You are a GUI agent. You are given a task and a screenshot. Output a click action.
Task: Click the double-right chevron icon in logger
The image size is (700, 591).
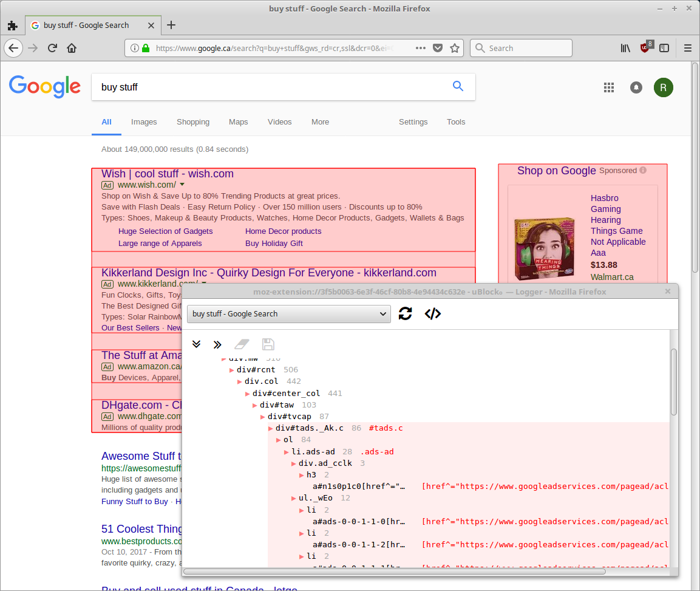pyautogui.click(x=217, y=344)
